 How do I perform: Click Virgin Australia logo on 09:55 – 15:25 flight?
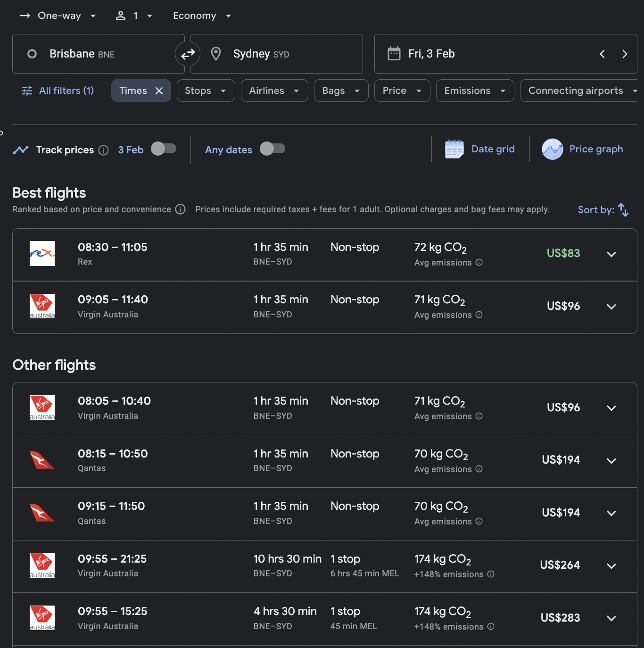pyautogui.click(x=42, y=618)
